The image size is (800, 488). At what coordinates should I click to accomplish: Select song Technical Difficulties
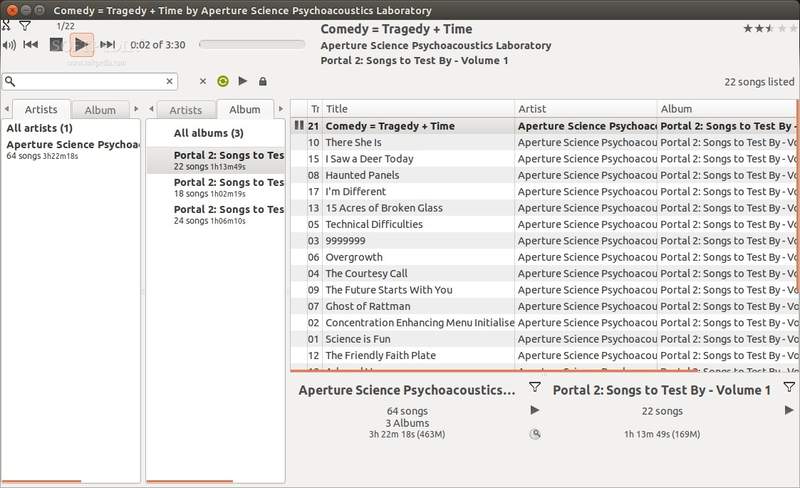click(544, 224)
